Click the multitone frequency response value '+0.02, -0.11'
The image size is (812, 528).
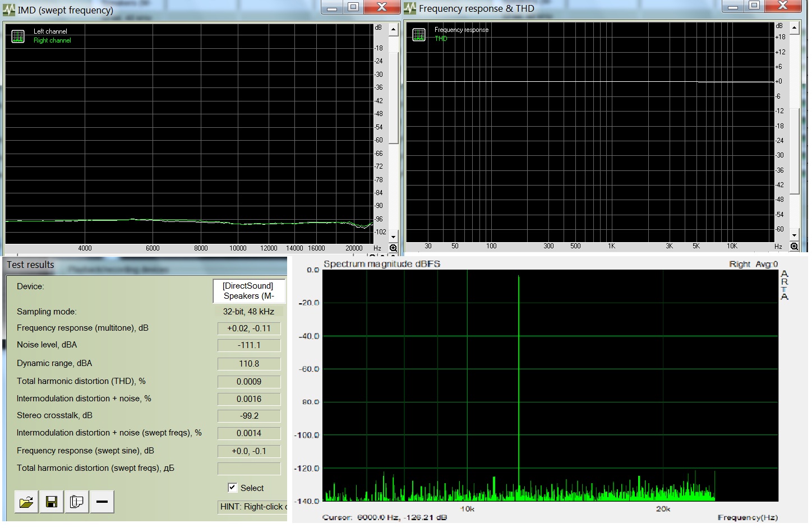point(249,328)
